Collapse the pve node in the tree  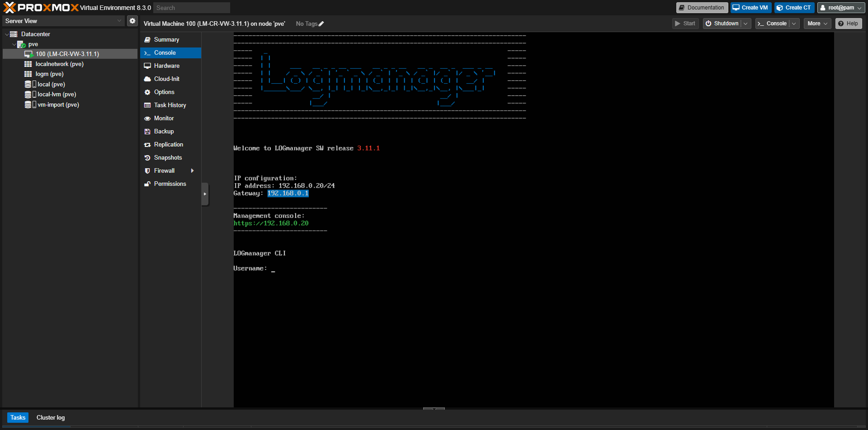click(x=14, y=44)
